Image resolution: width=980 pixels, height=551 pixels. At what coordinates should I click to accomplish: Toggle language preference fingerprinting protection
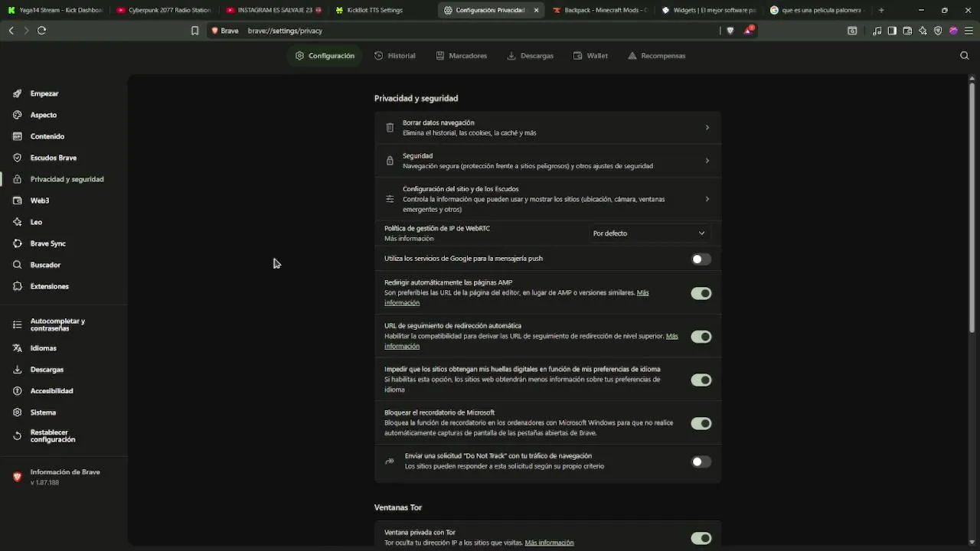701,380
